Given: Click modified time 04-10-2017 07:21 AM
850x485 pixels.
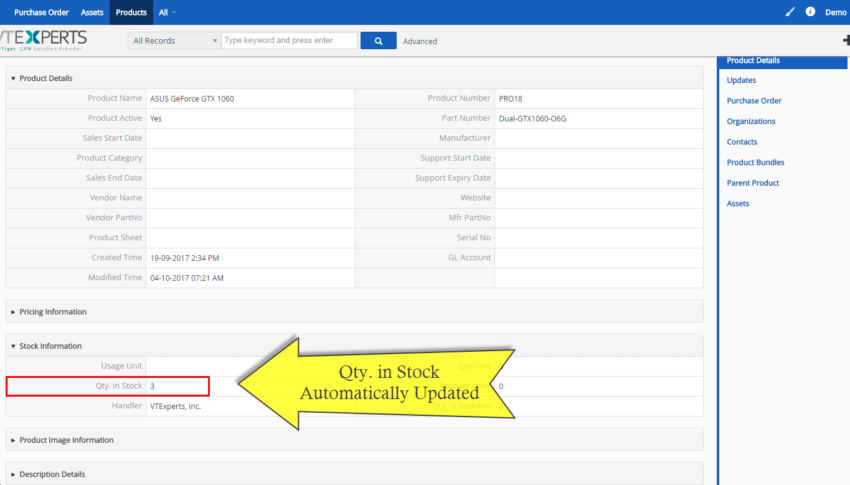Looking at the screenshot, I should [x=186, y=278].
